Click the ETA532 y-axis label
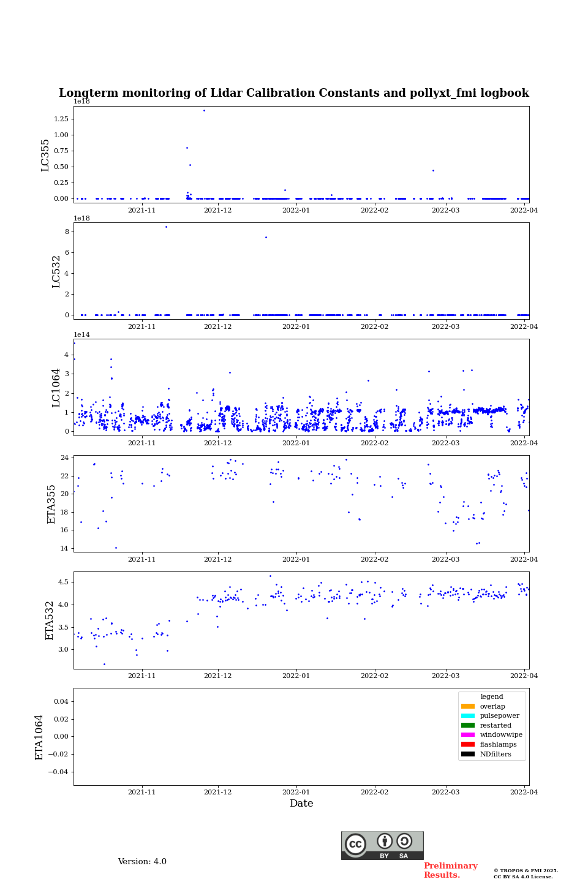Viewport: 588px width, 882px height. (x=50, y=620)
